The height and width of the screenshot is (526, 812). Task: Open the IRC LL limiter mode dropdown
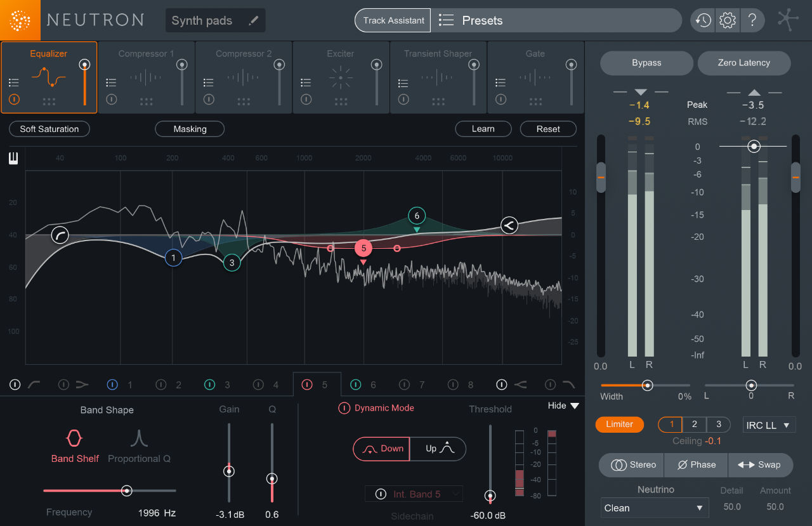pos(769,425)
